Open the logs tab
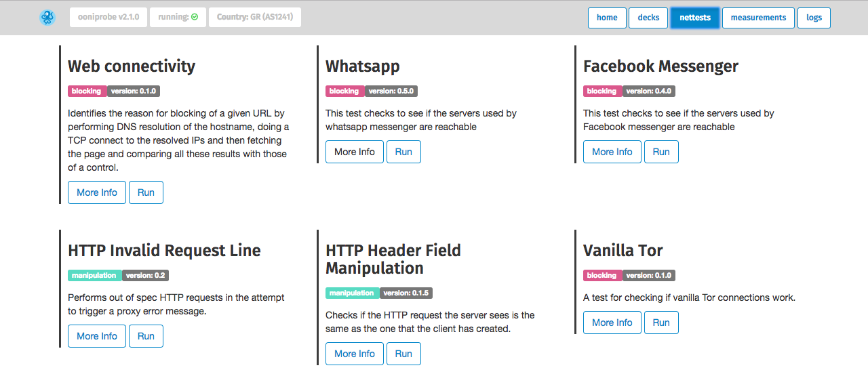868x372 pixels. (814, 18)
